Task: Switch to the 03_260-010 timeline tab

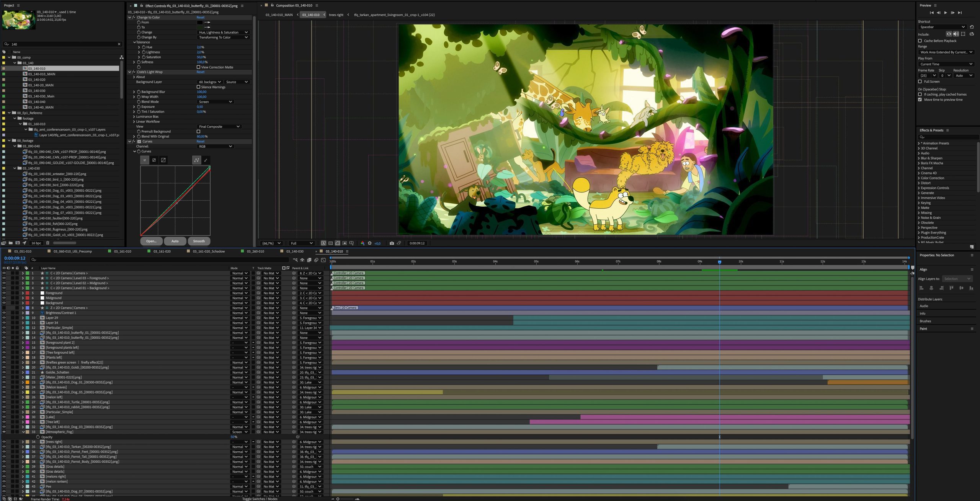Action: (x=254, y=251)
